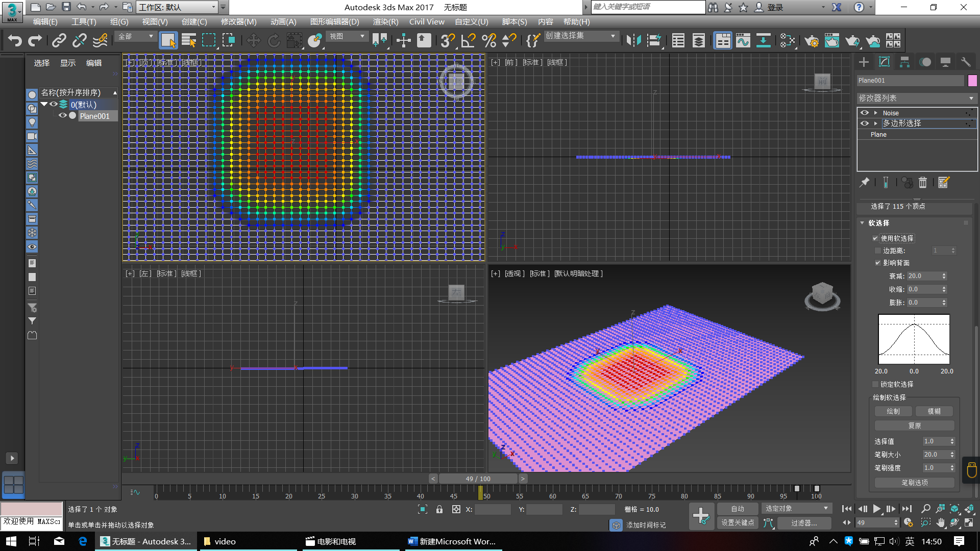
Task: Activate Select and Rotate tool
Action: click(x=274, y=40)
